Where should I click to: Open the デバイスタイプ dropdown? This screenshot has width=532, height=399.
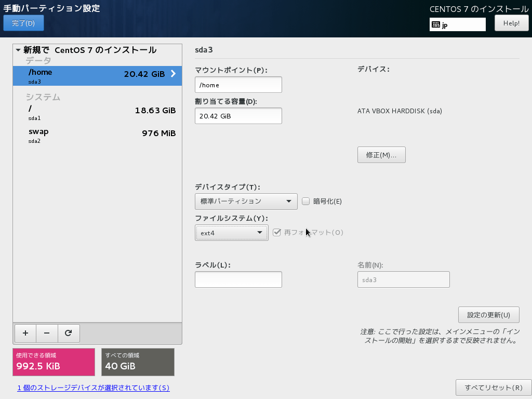(246, 201)
